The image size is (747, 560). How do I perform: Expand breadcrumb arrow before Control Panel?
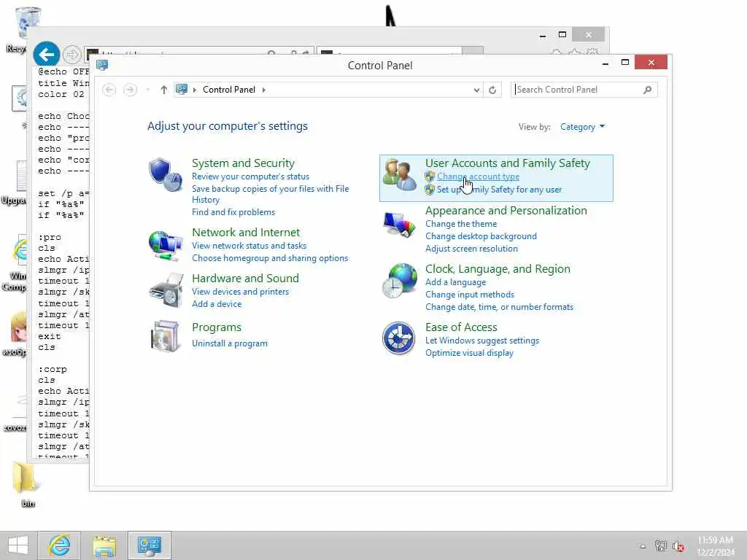[194, 90]
